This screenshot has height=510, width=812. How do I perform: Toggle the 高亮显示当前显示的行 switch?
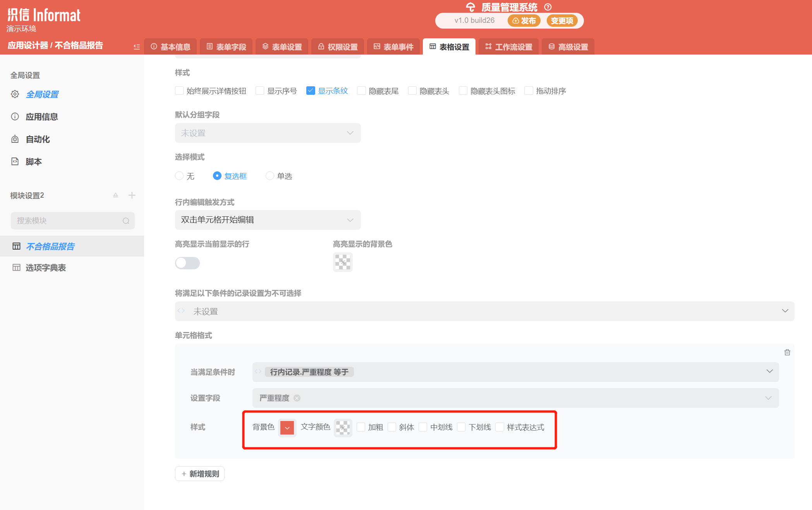click(x=187, y=263)
